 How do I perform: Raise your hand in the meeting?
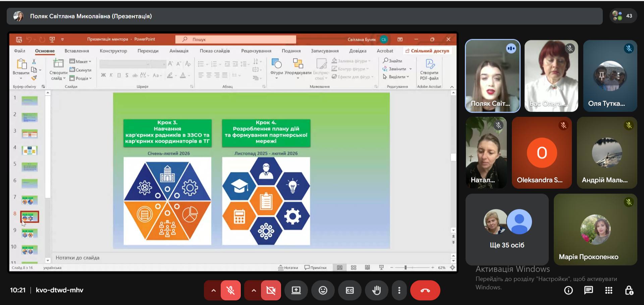point(376,290)
